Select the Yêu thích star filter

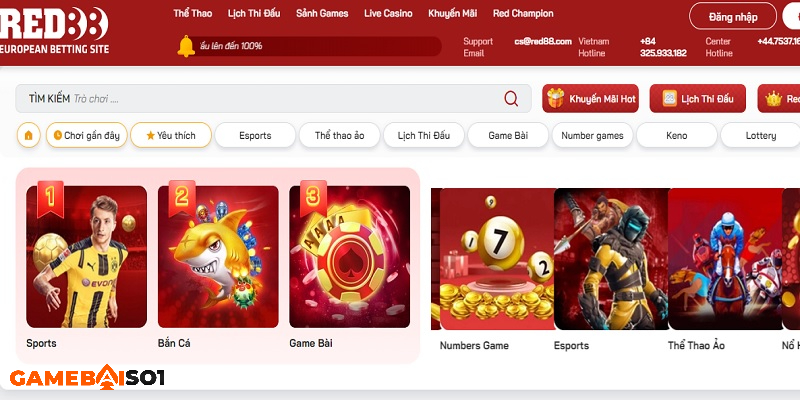(171, 135)
